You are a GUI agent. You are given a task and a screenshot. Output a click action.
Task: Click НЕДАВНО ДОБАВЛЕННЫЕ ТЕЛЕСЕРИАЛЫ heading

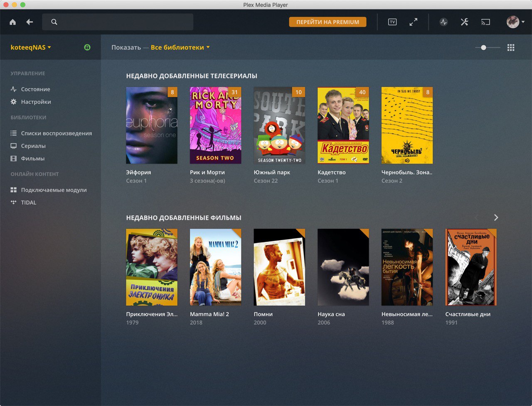(192, 76)
